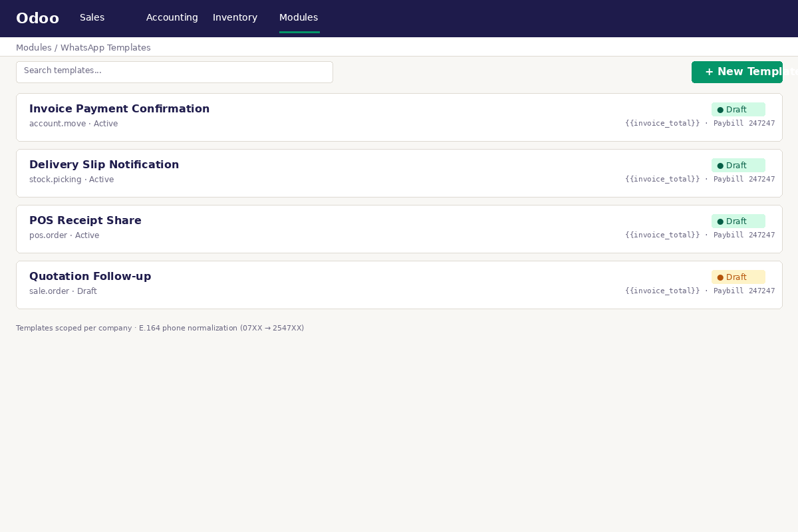
Task: Open POS Receipt Share template
Action: (399, 229)
